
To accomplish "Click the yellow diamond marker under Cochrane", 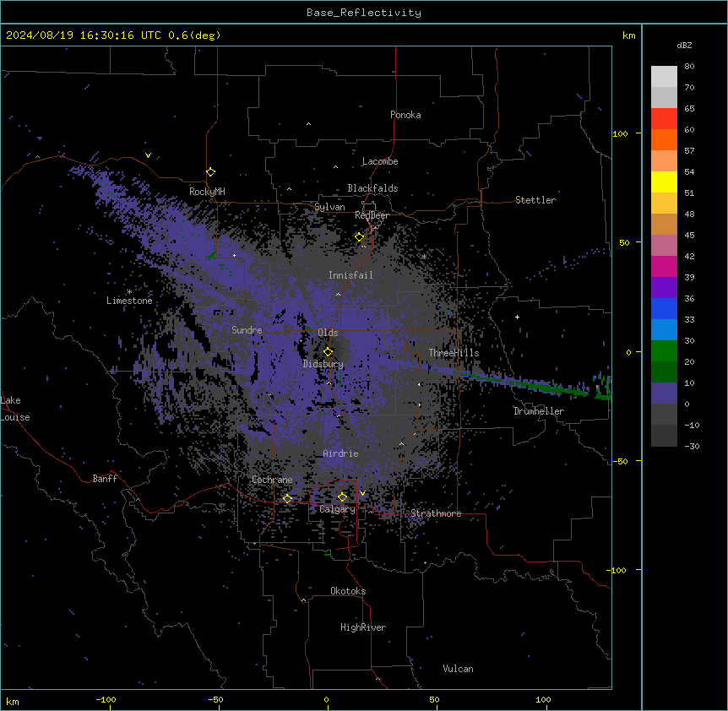I will tap(287, 498).
